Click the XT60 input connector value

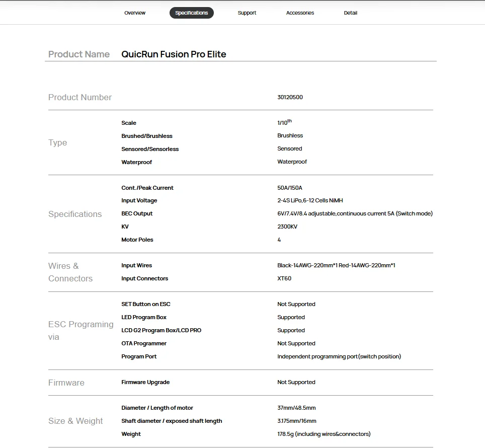click(284, 278)
